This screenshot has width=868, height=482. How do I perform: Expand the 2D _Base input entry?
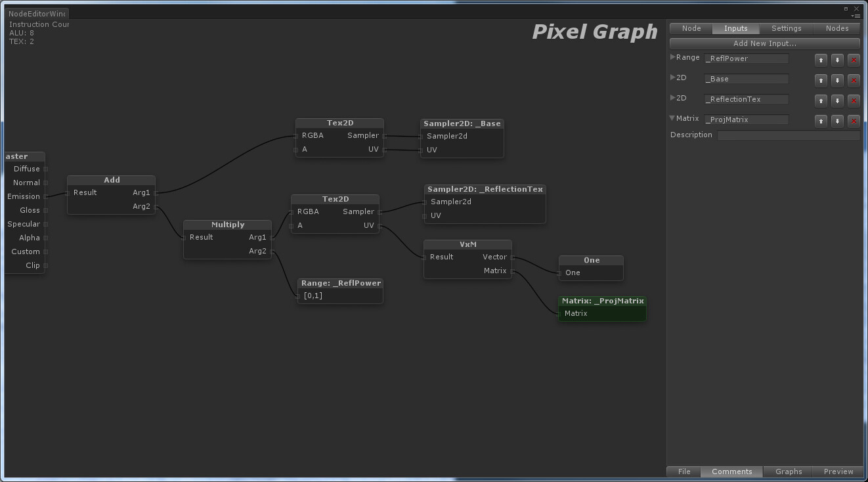(x=671, y=77)
